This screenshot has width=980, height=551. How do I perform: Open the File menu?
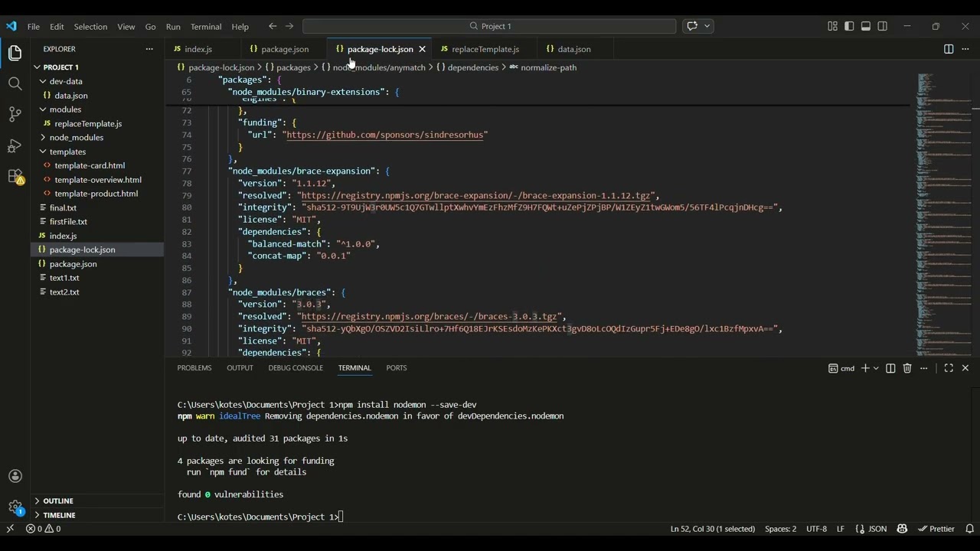pos(34,26)
